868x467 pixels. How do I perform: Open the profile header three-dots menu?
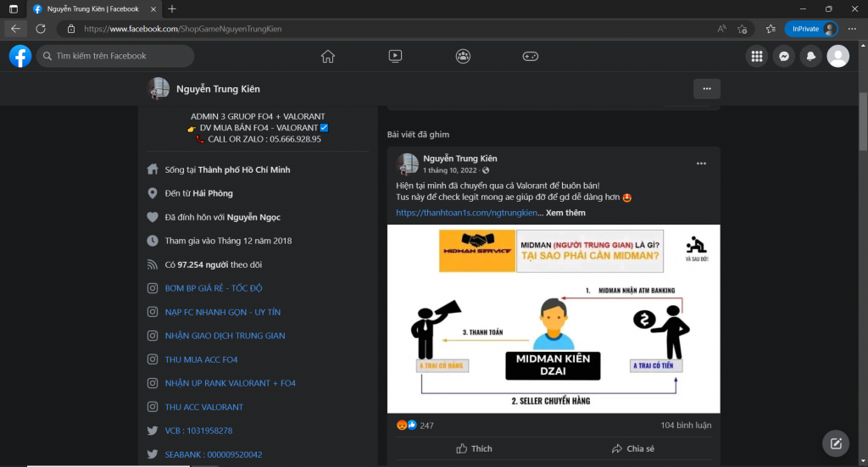coord(706,88)
